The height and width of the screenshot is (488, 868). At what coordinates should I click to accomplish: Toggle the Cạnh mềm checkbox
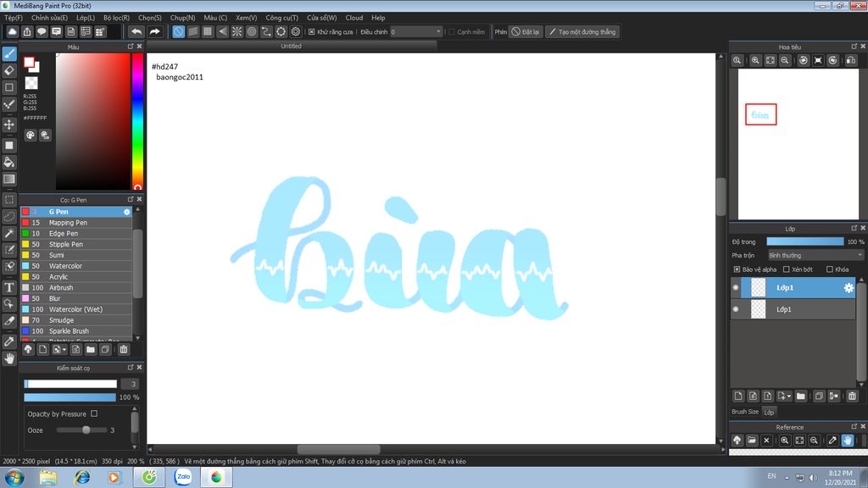[452, 31]
